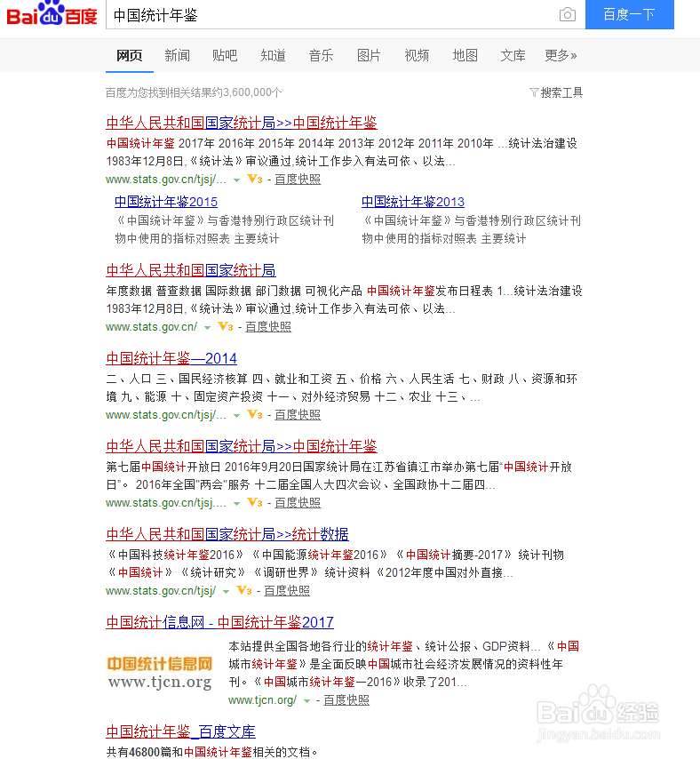Screen dimensions: 700x759
Task: Open first result 中华人民共和国国家统计局>>中国统计年鉴
Action: 242,123
